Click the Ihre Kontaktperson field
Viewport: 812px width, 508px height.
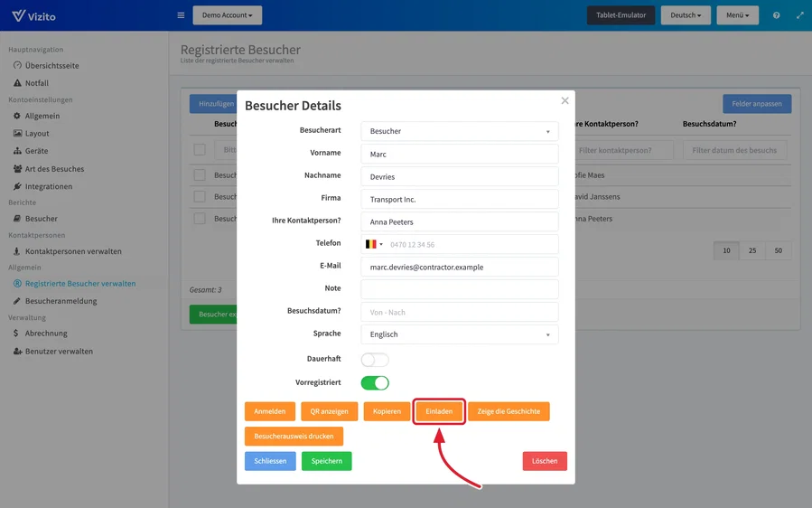(x=460, y=221)
